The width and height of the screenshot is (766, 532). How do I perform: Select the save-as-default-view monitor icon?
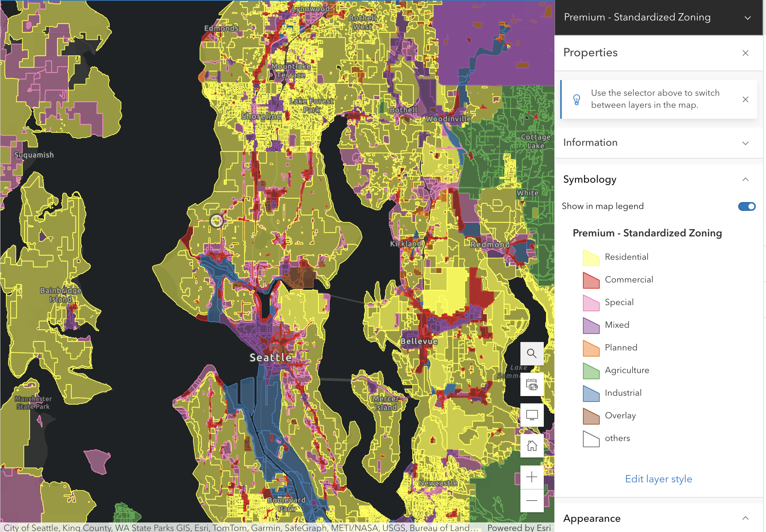point(532,415)
